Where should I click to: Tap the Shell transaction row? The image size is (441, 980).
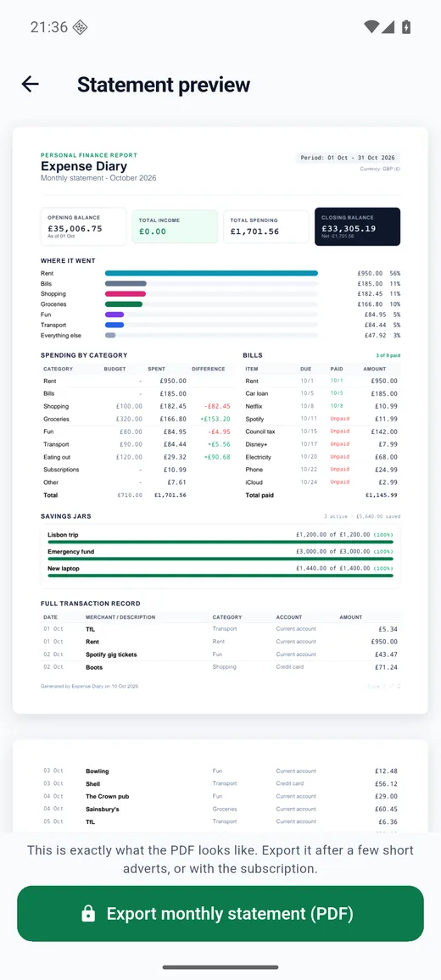pos(220,783)
